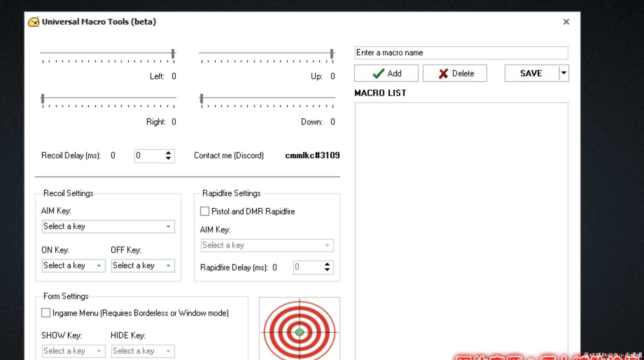Click the green checkmark Add icon
Viewport: 644px width, 360px height.
(x=378, y=74)
